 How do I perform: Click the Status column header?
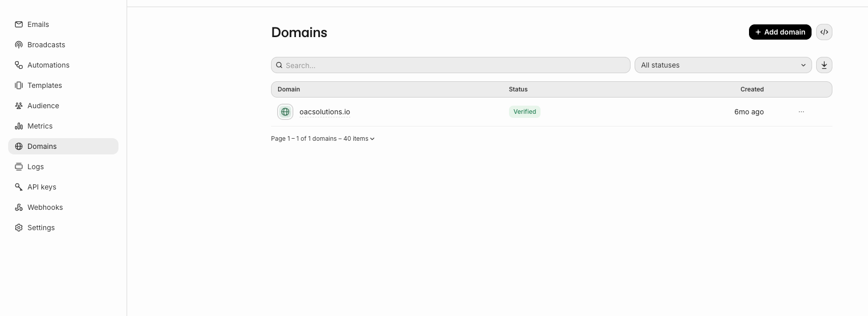pyautogui.click(x=518, y=89)
